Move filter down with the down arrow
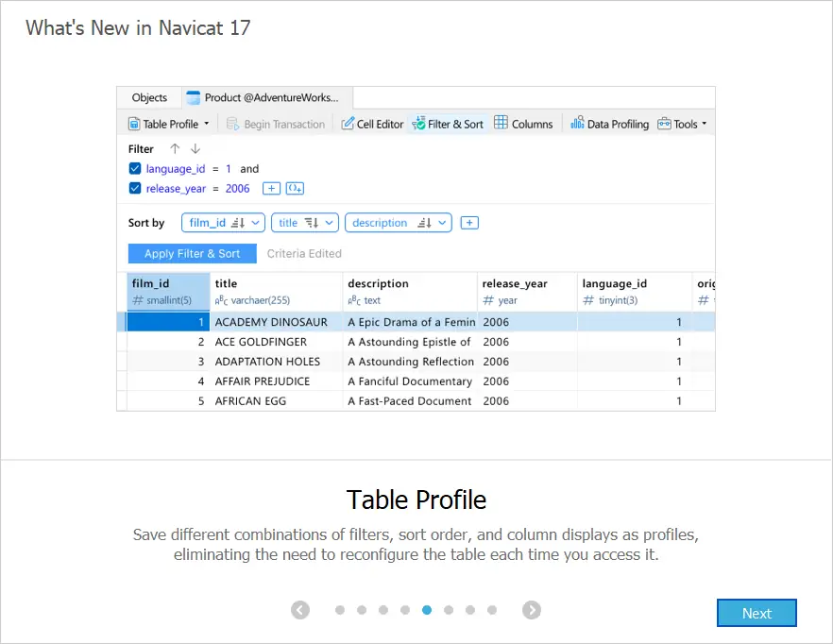Screen dimensions: 833x644 click(x=195, y=149)
